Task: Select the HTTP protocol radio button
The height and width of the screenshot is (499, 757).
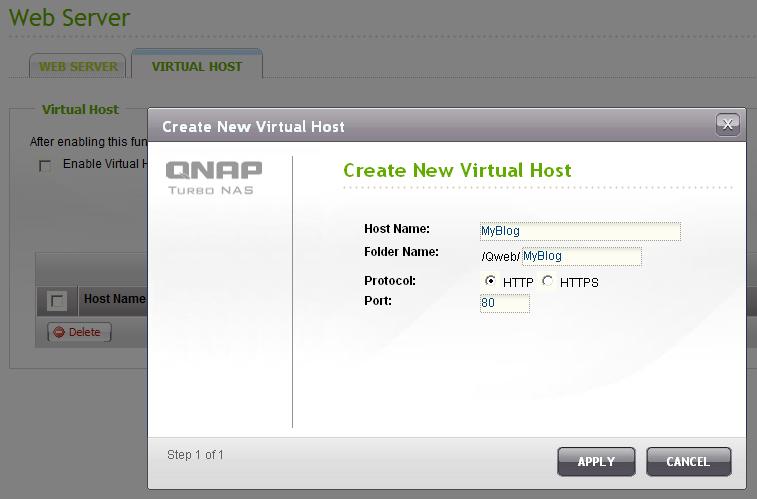Action: click(x=490, y=282)
